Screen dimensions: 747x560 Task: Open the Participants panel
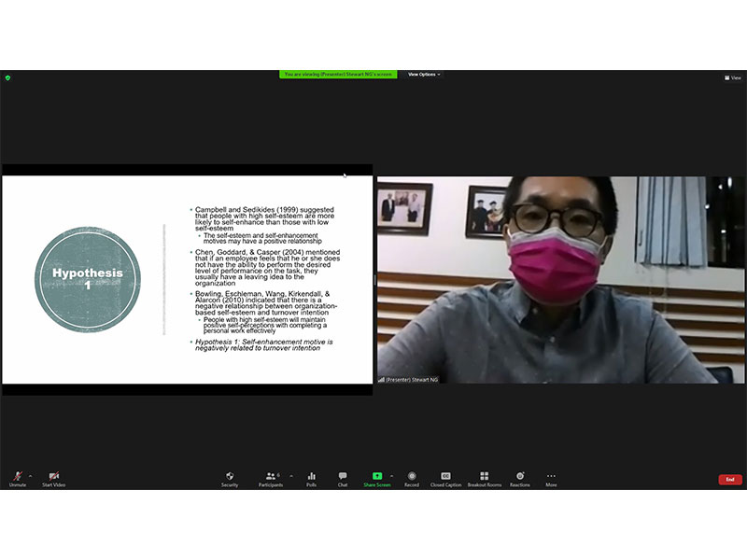[x=271, y=478]
